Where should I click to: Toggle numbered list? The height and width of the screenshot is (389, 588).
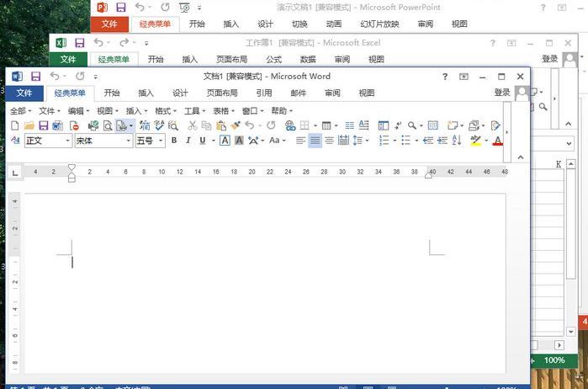[x=384, y=141]
